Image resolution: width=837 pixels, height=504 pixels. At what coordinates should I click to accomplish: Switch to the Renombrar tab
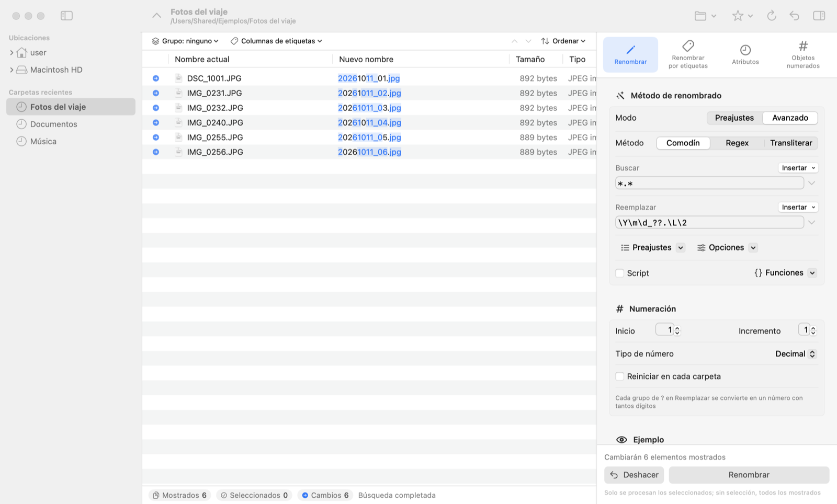click(x=630, y=54)
